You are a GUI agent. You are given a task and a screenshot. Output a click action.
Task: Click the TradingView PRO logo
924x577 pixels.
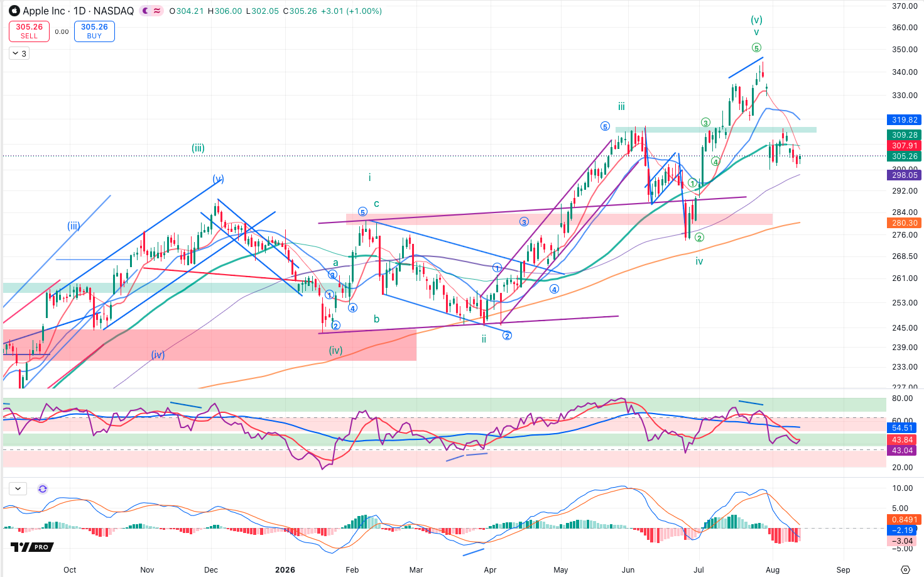coord(32,547)
